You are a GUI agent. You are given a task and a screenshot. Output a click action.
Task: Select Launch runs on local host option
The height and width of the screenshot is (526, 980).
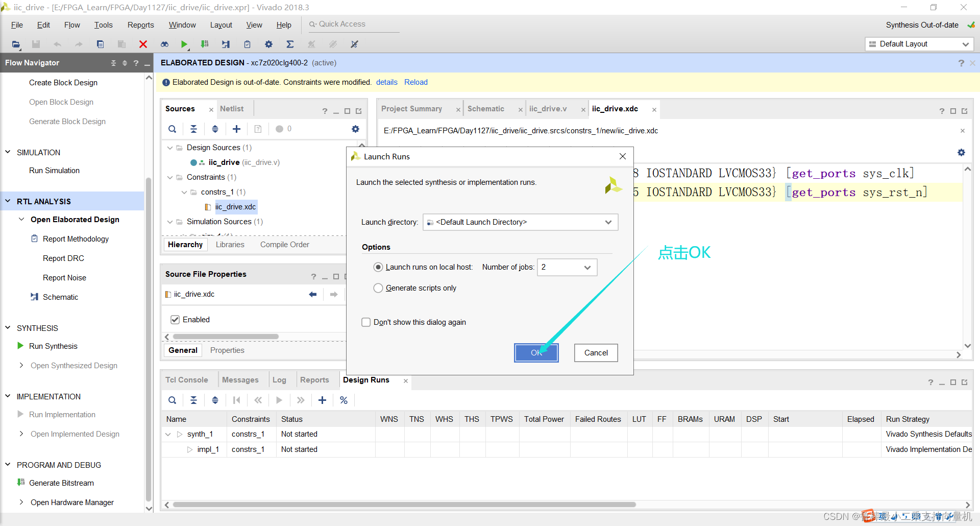click(x=378, y=267)
